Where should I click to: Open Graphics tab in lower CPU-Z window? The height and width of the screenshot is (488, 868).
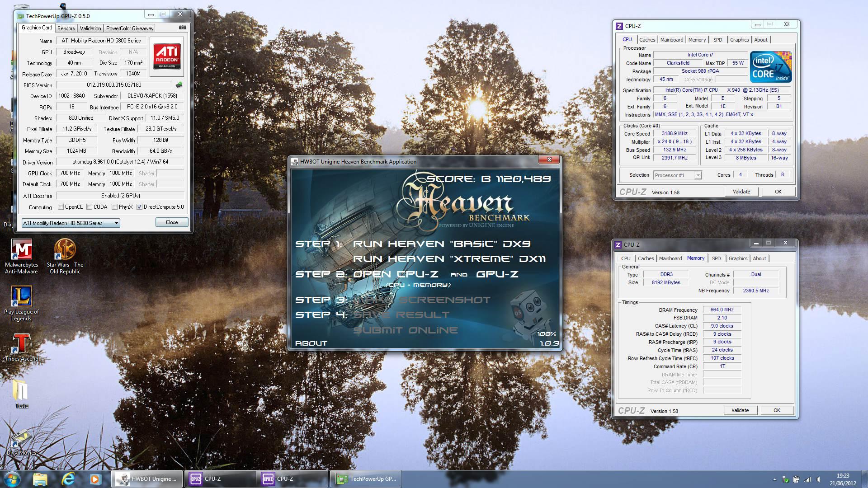[738, 258]
